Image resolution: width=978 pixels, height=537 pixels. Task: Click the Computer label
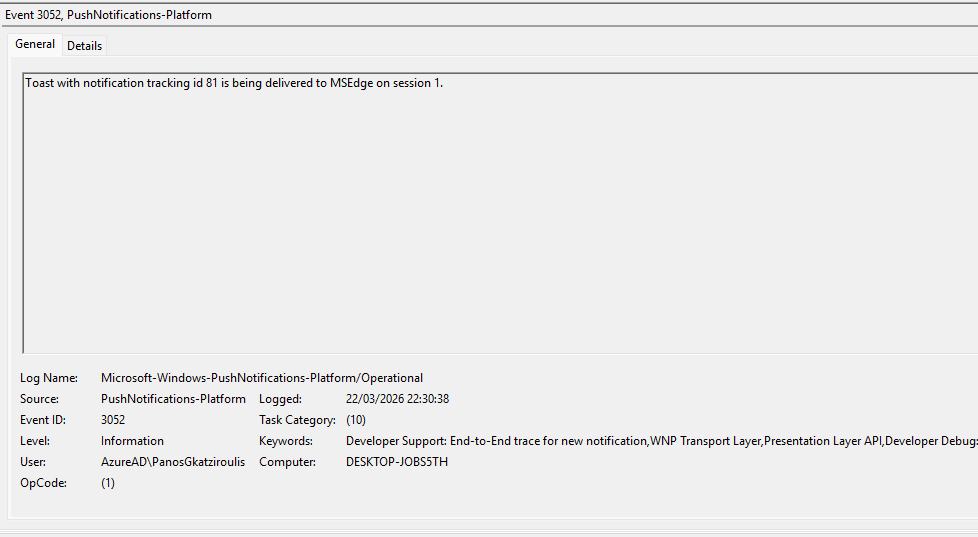(x=287, y=462)
